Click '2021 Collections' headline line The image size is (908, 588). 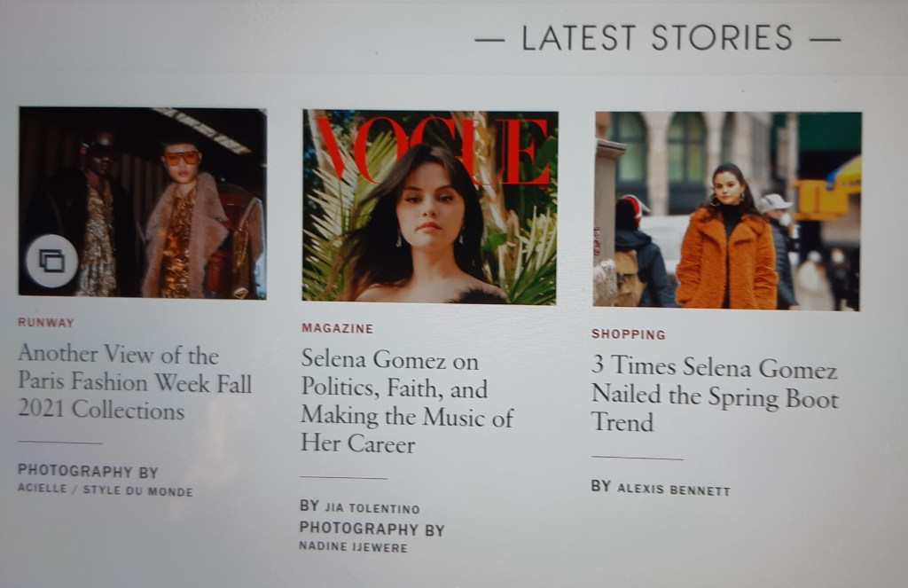pos(101,410)
